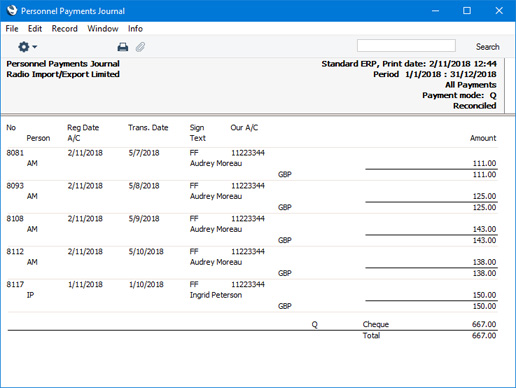Image resolution: width=516 pixels, height=388 pixels.
Task: Open the Edit menu
Action: [35, 29]
